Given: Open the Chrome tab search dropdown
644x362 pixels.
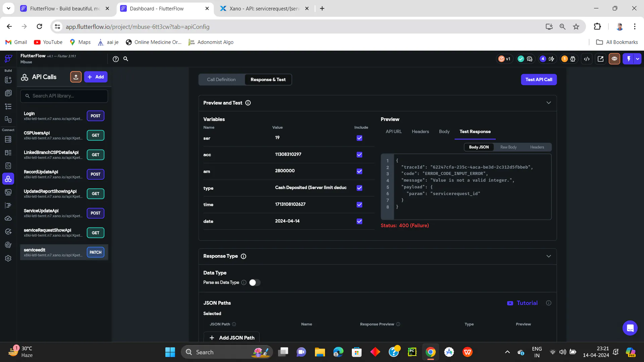Looking at the screenshot, I should coord(8,8).
